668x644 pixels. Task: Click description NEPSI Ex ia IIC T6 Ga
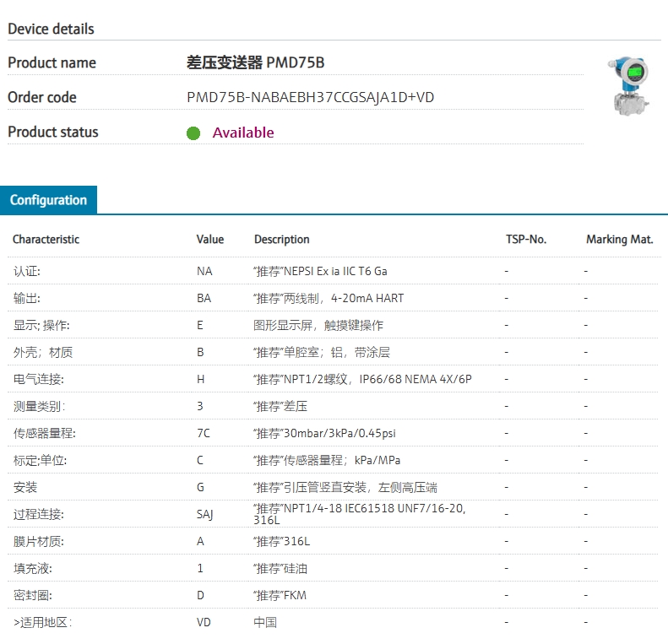320,271
